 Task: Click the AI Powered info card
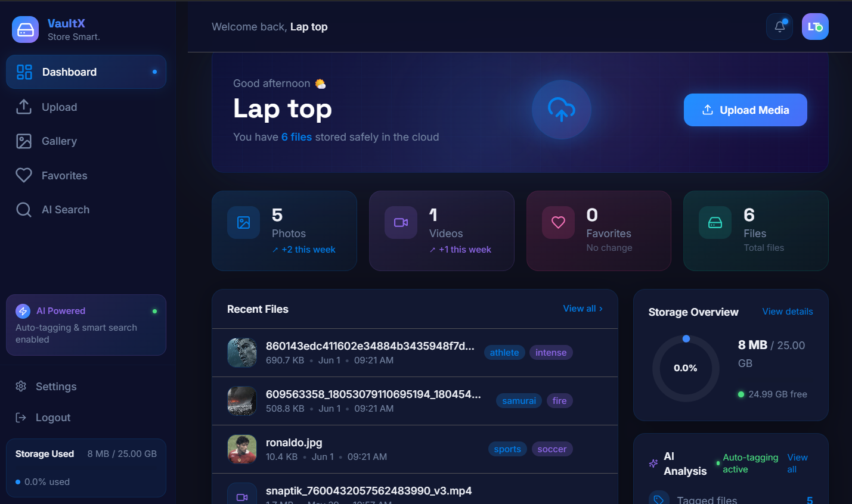(x=86, y=325)
